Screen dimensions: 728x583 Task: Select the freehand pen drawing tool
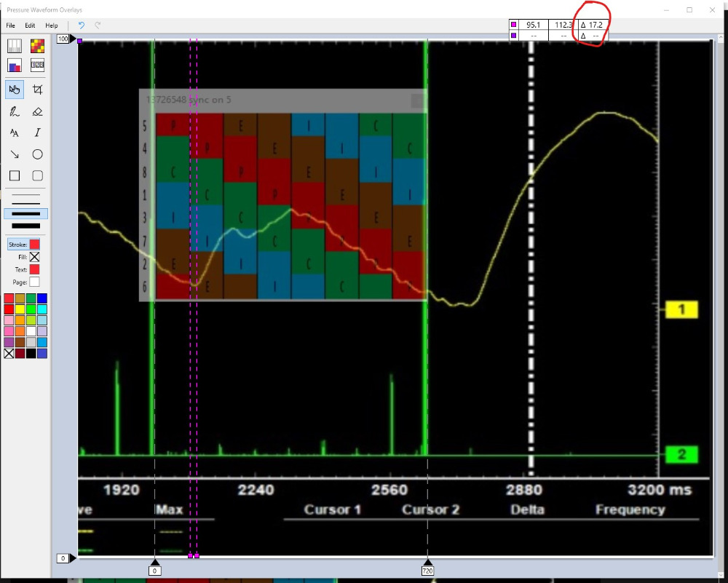coord(15,111)
